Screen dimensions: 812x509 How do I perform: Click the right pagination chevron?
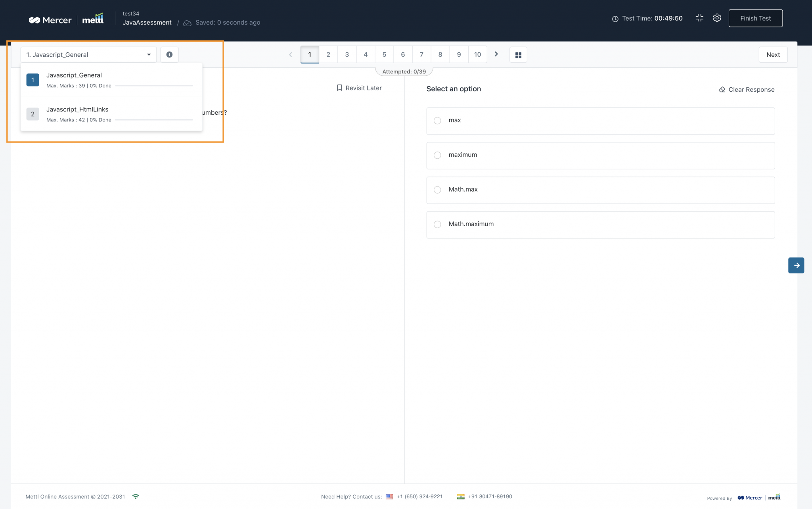496,54
